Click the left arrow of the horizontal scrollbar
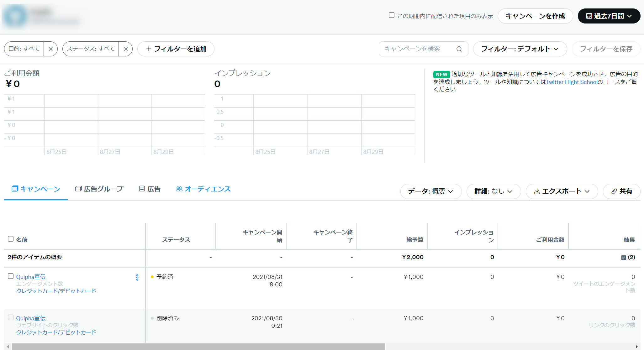This screenshot has height=350, width=644. tap(8, 347)
